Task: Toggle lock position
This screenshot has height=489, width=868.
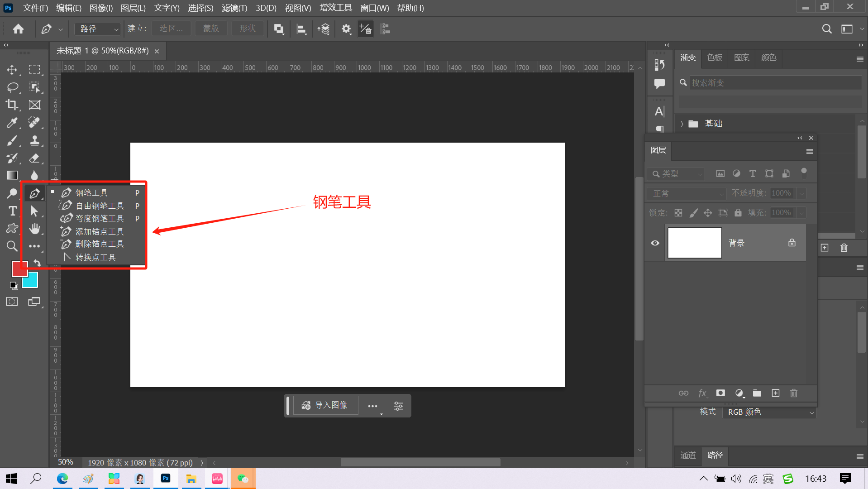Action: pyautogui.click(x=708, y=213)
